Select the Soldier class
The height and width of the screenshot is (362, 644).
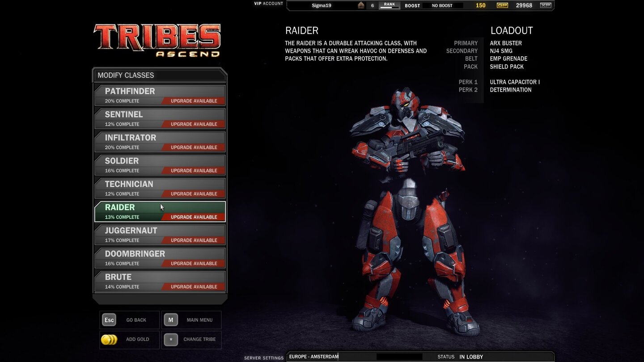(160, 165)
